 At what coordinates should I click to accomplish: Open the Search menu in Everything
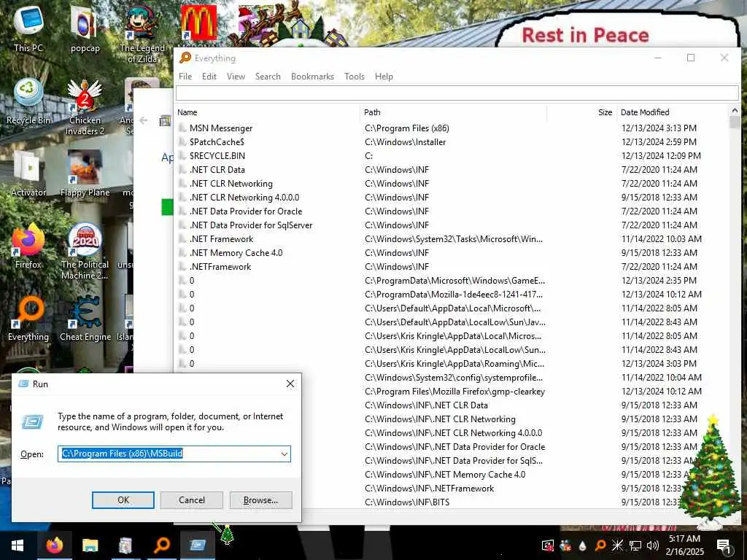tap(268, 76)
